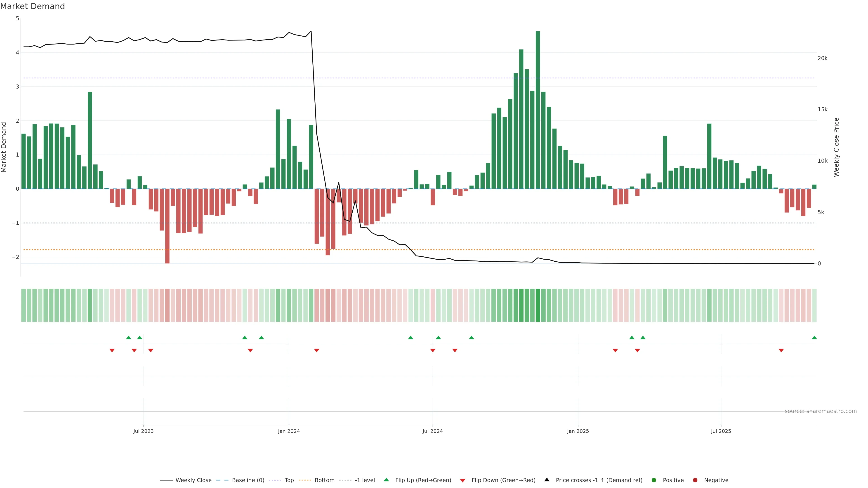Click the source: sharemaestro.com text
The image size is (868, 488).
[x=821, y=411]
